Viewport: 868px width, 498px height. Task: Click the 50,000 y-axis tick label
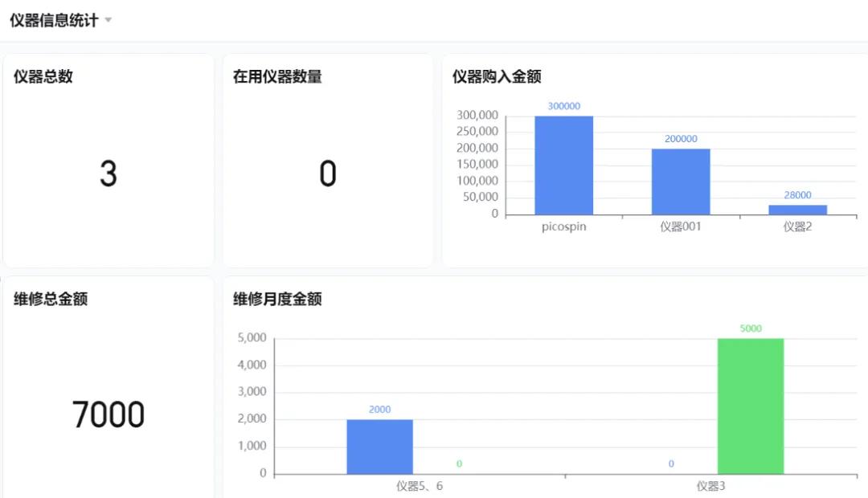(481, 197)
